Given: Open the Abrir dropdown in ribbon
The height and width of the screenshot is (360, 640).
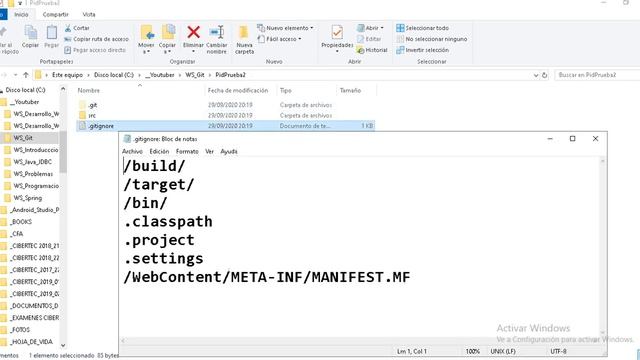Looking at the screenshot, I should (x=370, y=28).
